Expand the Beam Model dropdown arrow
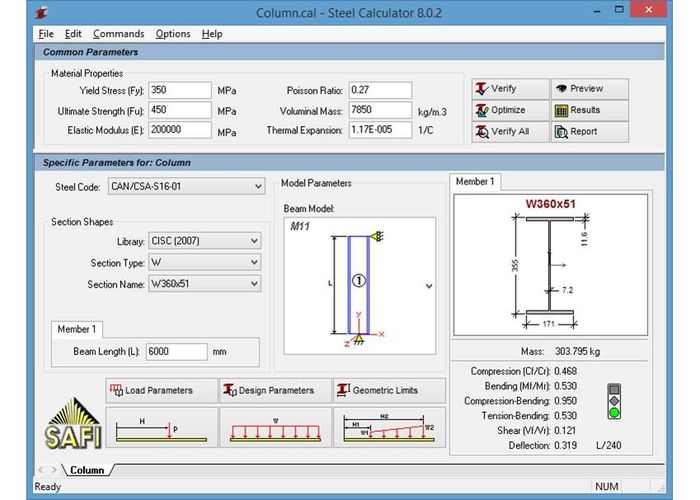Image resolution: width=700 pixels, height=500 pixels. (429, 286)
